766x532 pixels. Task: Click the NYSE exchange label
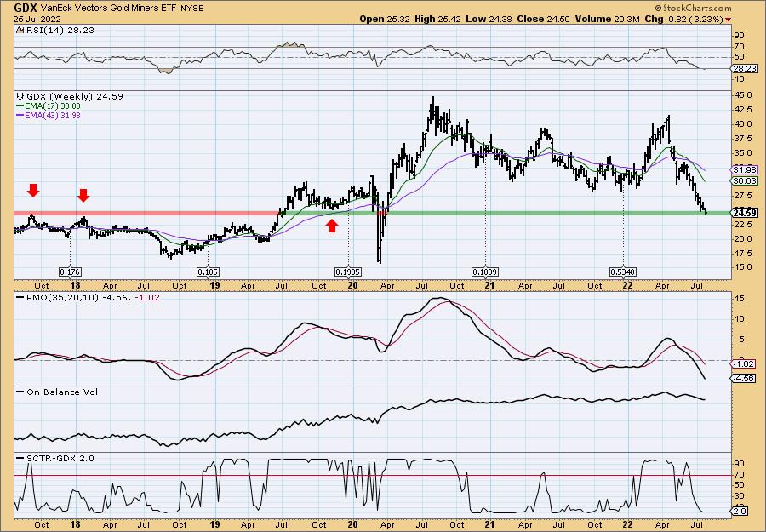point(191,9)
